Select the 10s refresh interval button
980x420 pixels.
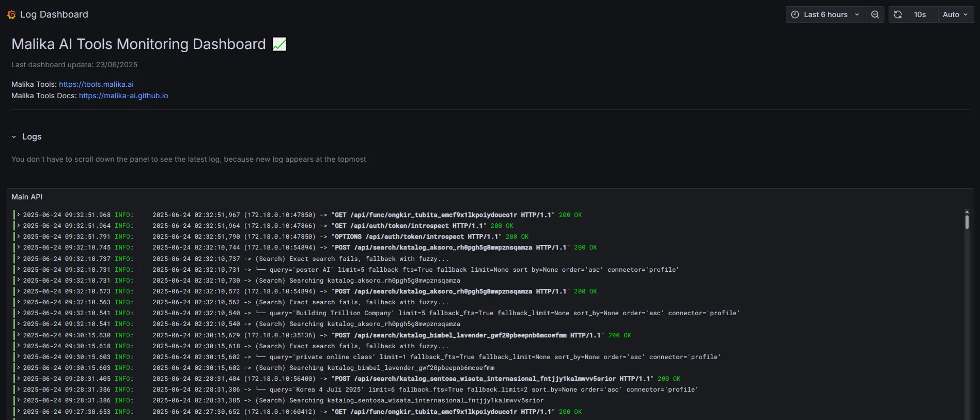[x=920, y=14]
